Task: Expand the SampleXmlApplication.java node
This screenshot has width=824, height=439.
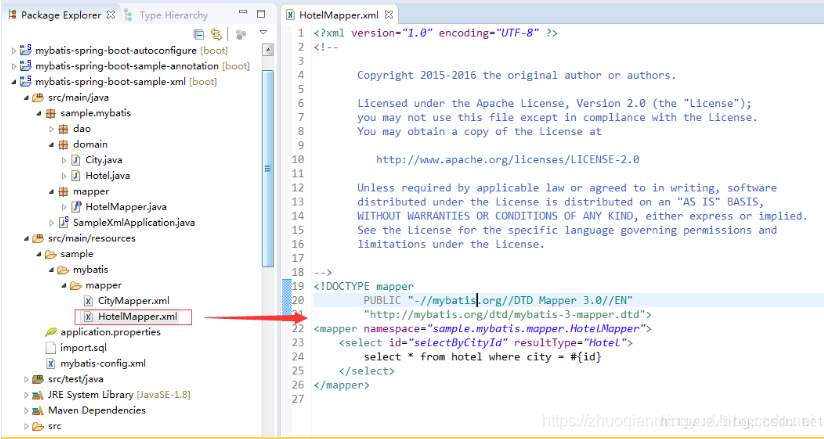Action: [52, 222]
